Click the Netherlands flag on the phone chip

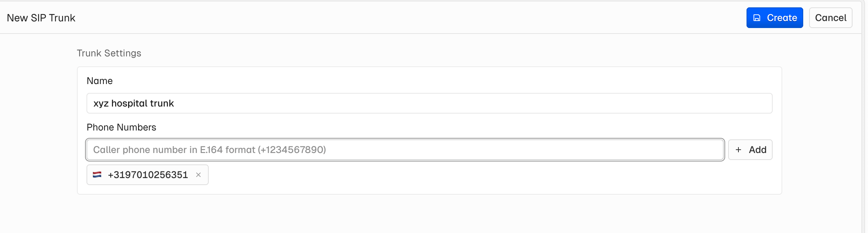(97, 174)
